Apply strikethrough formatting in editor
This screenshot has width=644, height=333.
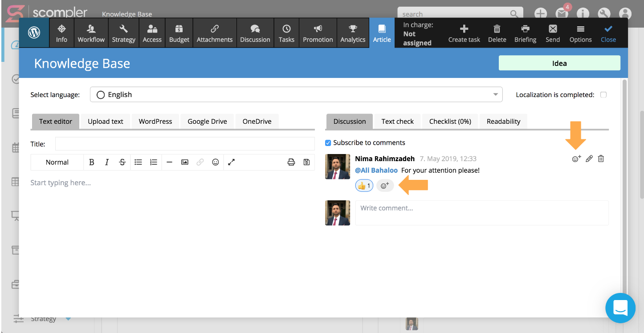122,162
